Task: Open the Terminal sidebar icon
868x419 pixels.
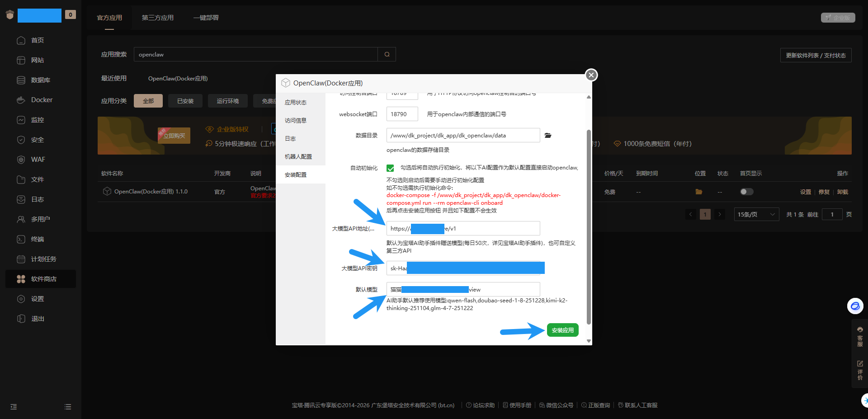Action: 21,239
